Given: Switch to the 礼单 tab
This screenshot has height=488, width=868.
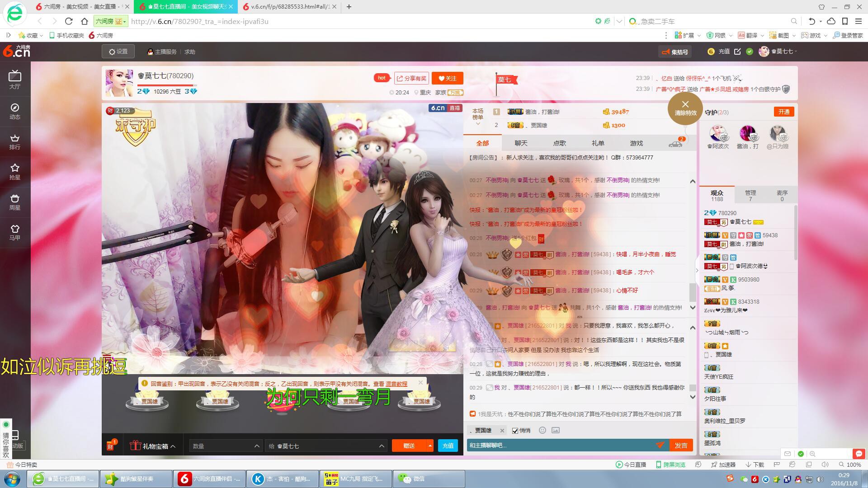Looking at the screenshot, I should tap(598, 143).
